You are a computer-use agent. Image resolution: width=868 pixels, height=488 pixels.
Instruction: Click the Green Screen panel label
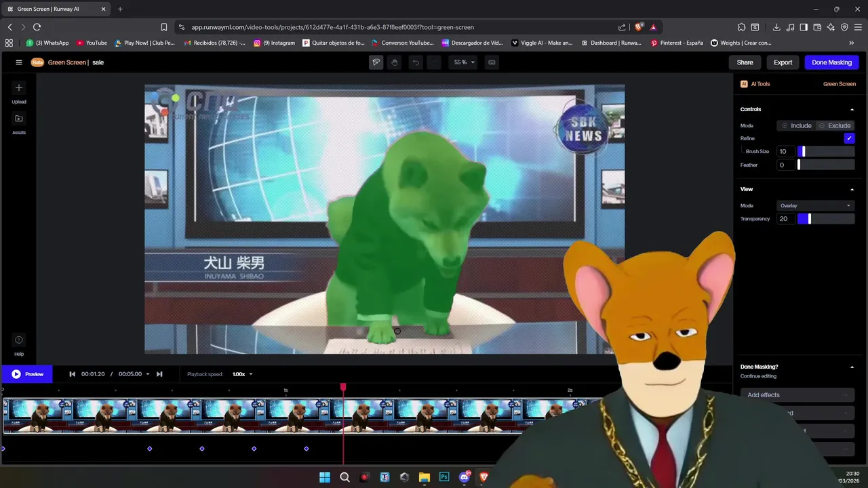coord(840,84)
